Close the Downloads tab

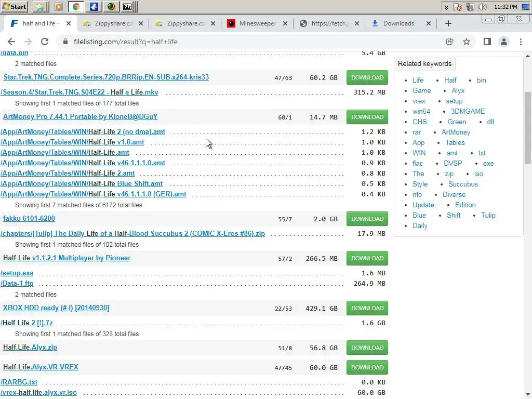tap(429, 23)
